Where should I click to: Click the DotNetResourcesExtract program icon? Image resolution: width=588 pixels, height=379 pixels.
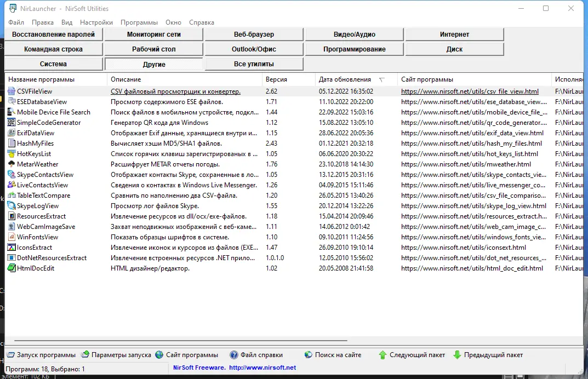[x=12, y=258]
